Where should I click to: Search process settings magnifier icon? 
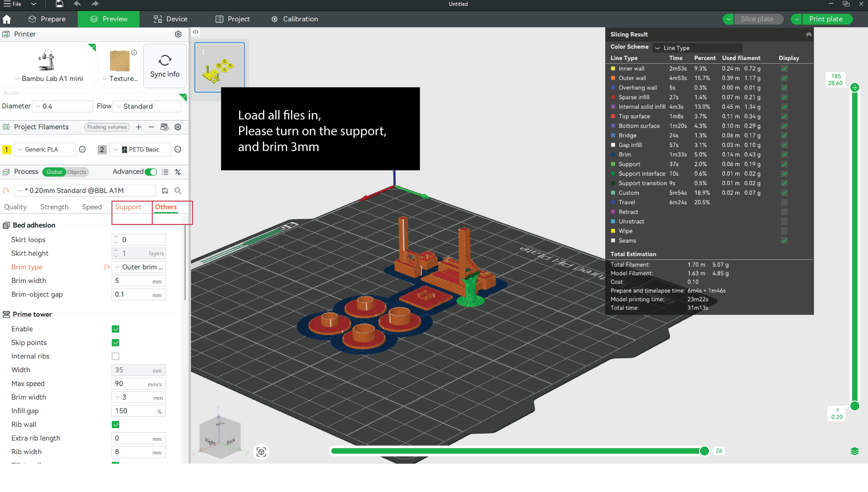(x=178, y=191)
